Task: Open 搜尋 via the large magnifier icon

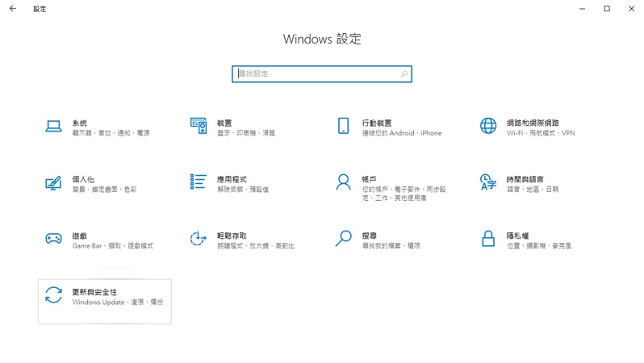Action: (343, 238)
